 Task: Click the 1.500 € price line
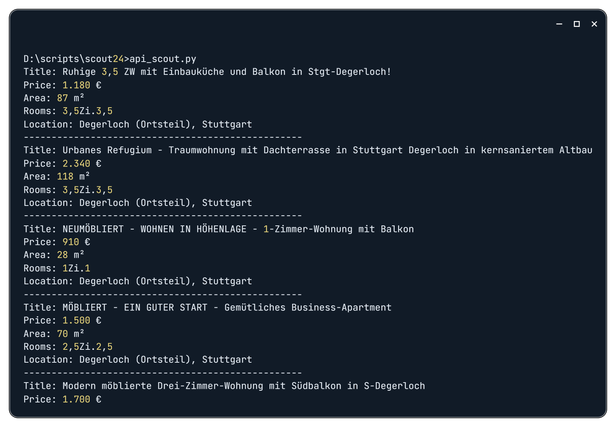pyautogui.click(x=62, y=319)
